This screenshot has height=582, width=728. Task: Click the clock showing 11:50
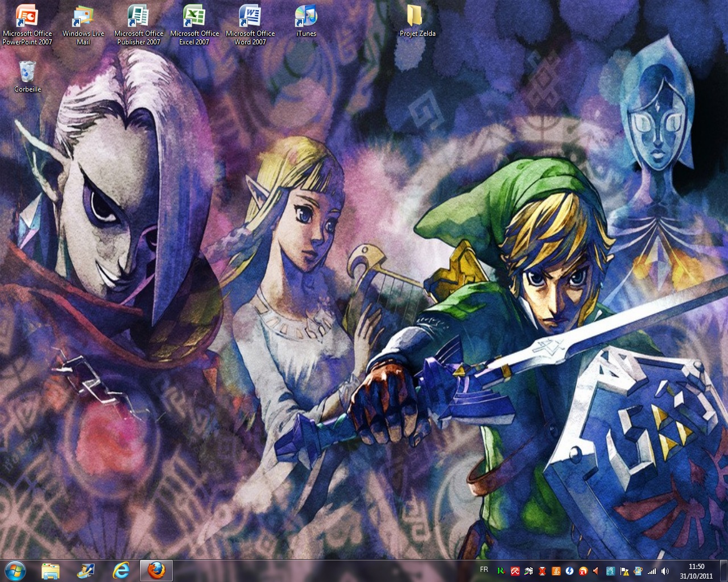[x=696, y=571]
